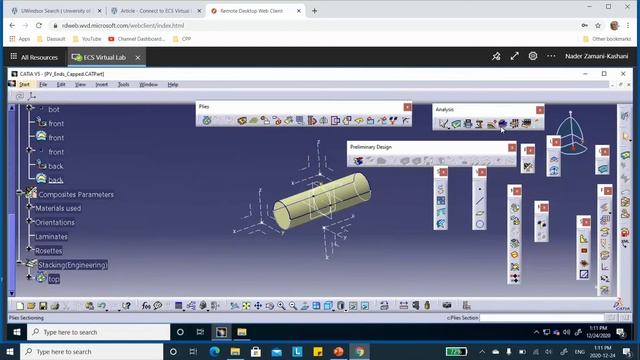Open the Formula f(x) icon
The height and width of the screenshot is (360, 640).
click(146, 306)
